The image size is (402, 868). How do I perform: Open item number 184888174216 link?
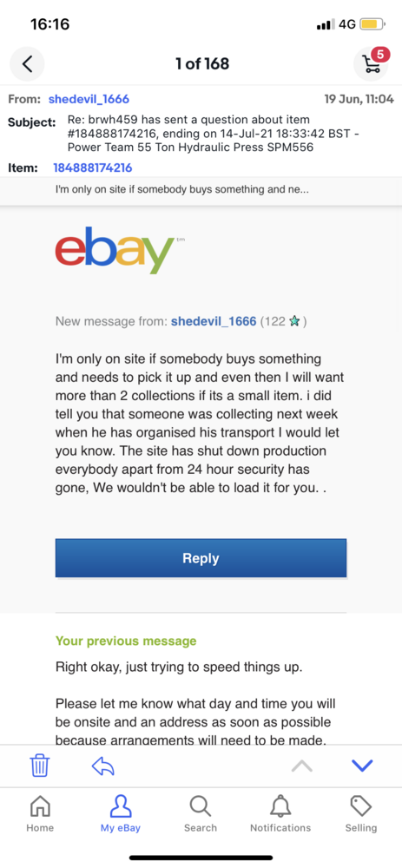(93, 168)
